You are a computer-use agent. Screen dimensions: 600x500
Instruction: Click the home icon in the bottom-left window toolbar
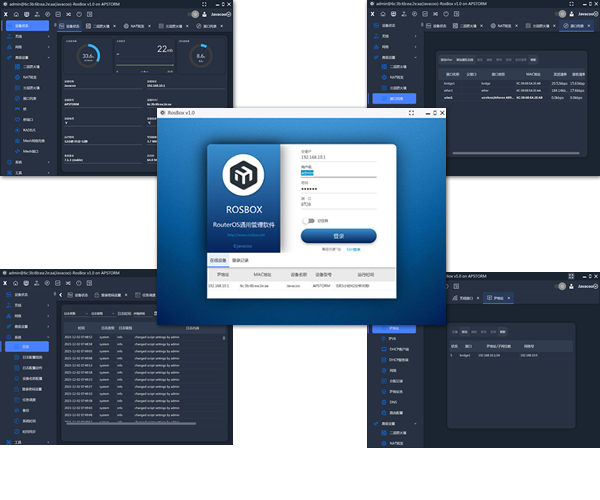16,283
